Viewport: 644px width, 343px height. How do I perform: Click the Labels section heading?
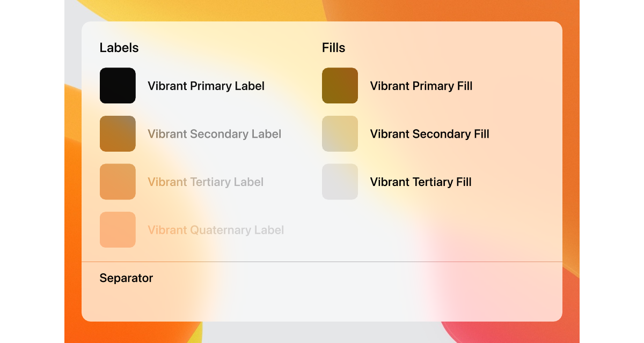pos(119,48)
